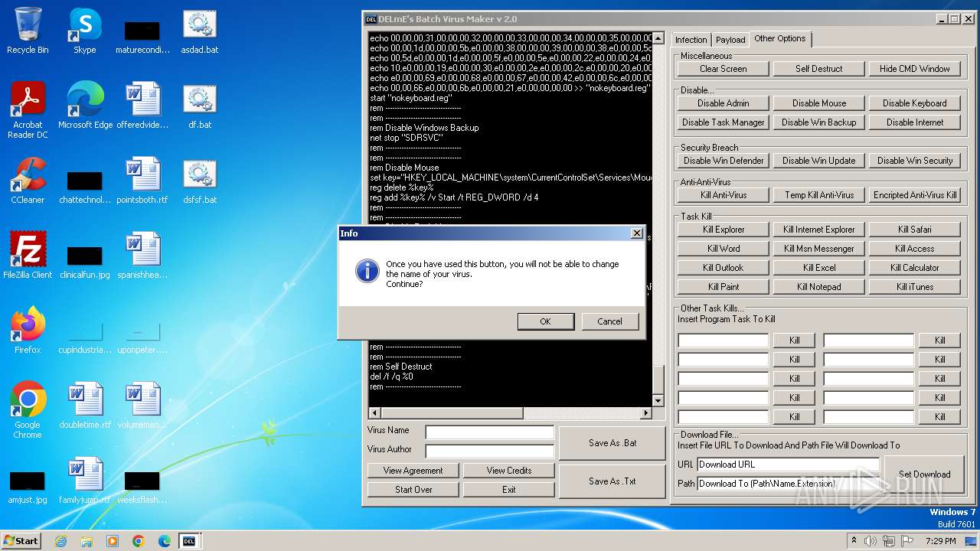Open offeredvide document icon on desktop
Screen dimensions: 980x551
(142, 106)
